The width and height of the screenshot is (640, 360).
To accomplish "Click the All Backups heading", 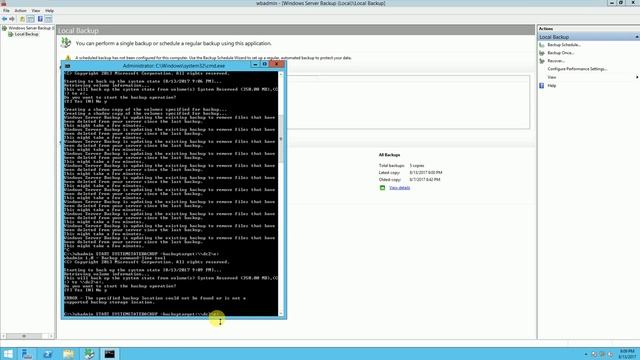I will coord(389,155).
